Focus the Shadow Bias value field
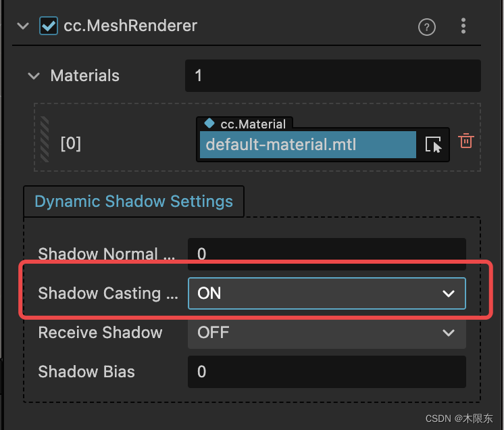The width and height of the screenshot is (504, 430). click(x=327, y=372)
